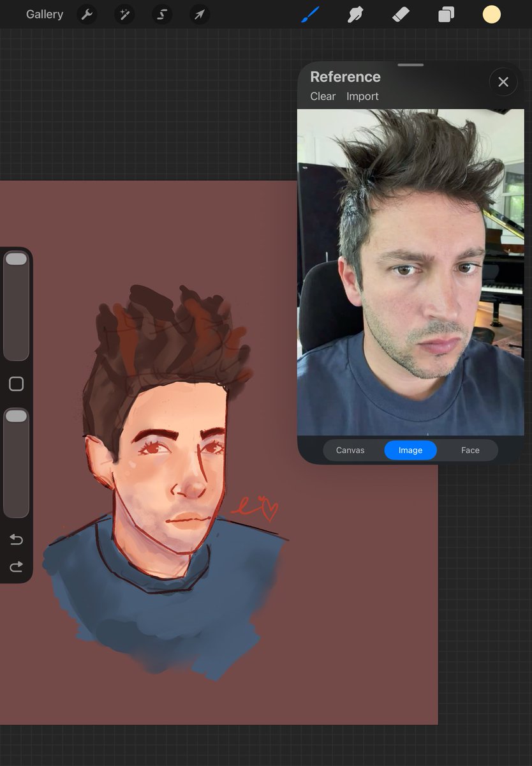This screenshot has width=532, height=766.
Task: Select the Eraser tool
Action: click(x=401, y=14)
